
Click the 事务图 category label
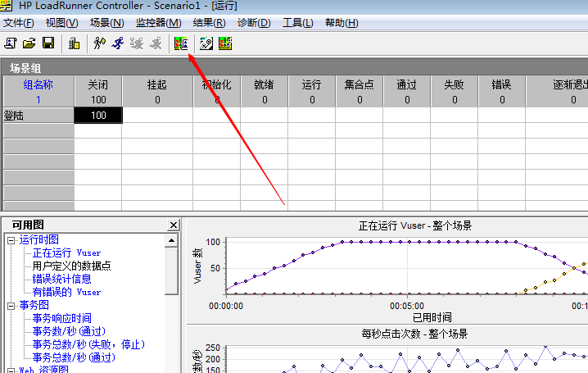pos(34,306)
